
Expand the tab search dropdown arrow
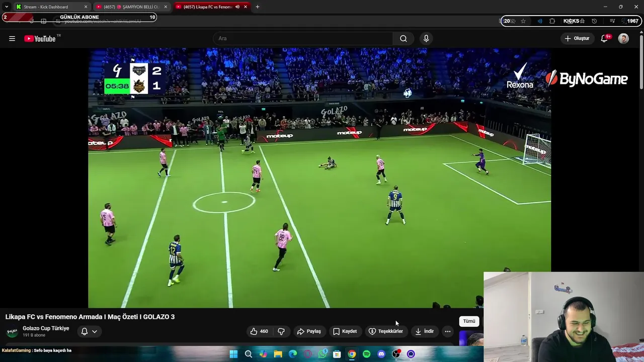pos(6,7)
